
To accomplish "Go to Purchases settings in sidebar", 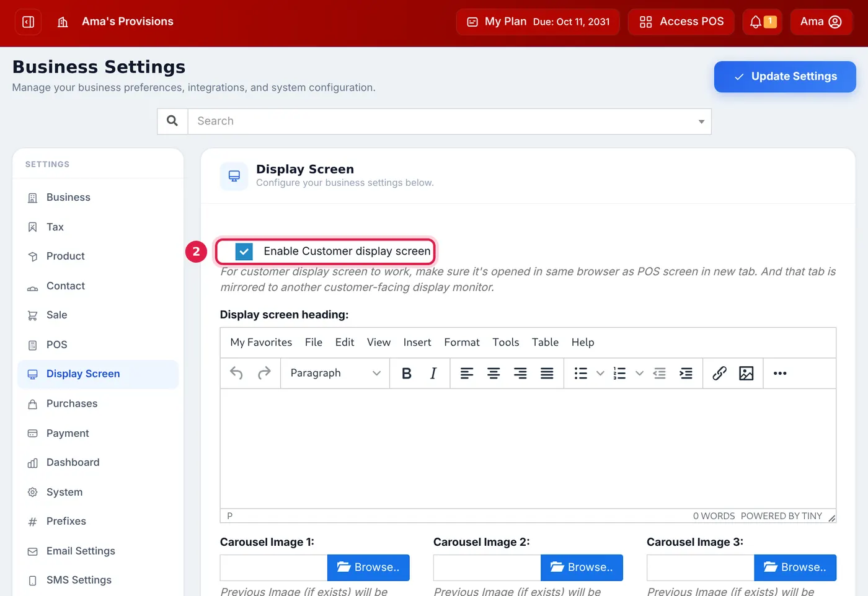I will click(x=98, y=404).
